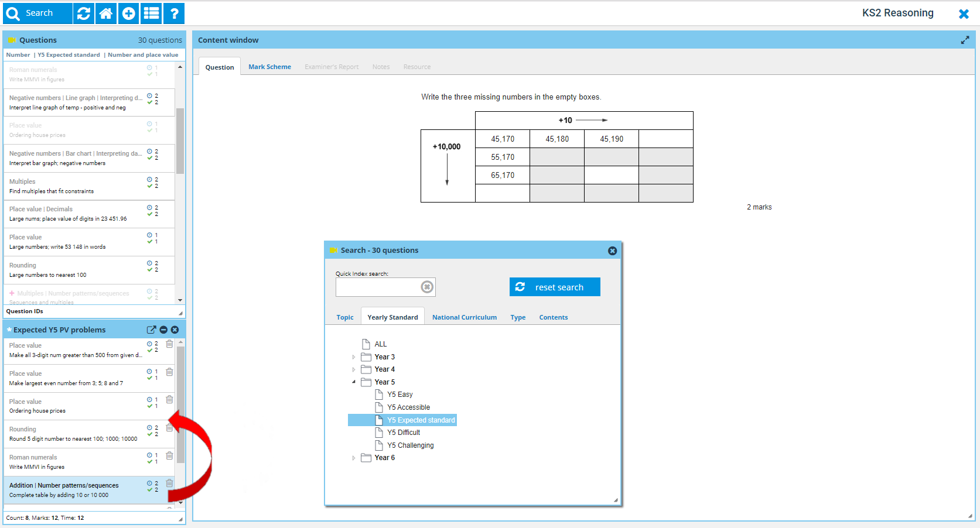
Task: Go to home via house icon
Action: (x=106, y=13)
